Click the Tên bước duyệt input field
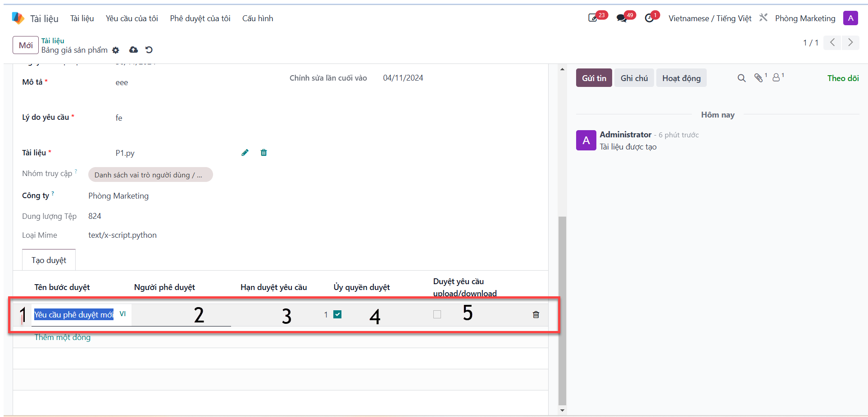This screenshot has height=417, width=868. click(74, 314)
